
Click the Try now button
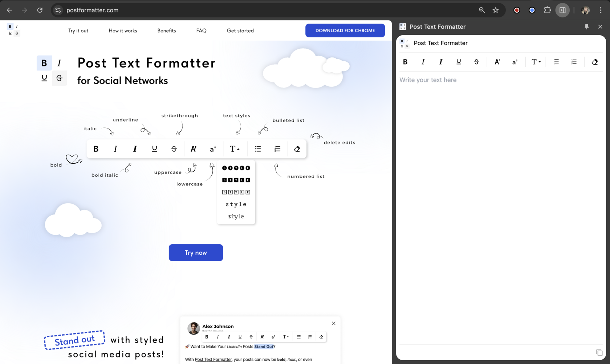tap(196, 253)
